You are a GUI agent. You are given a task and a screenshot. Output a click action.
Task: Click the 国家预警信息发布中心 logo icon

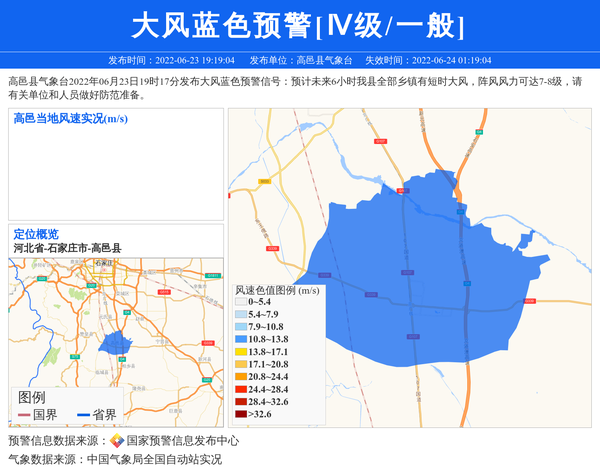(117, 441)
